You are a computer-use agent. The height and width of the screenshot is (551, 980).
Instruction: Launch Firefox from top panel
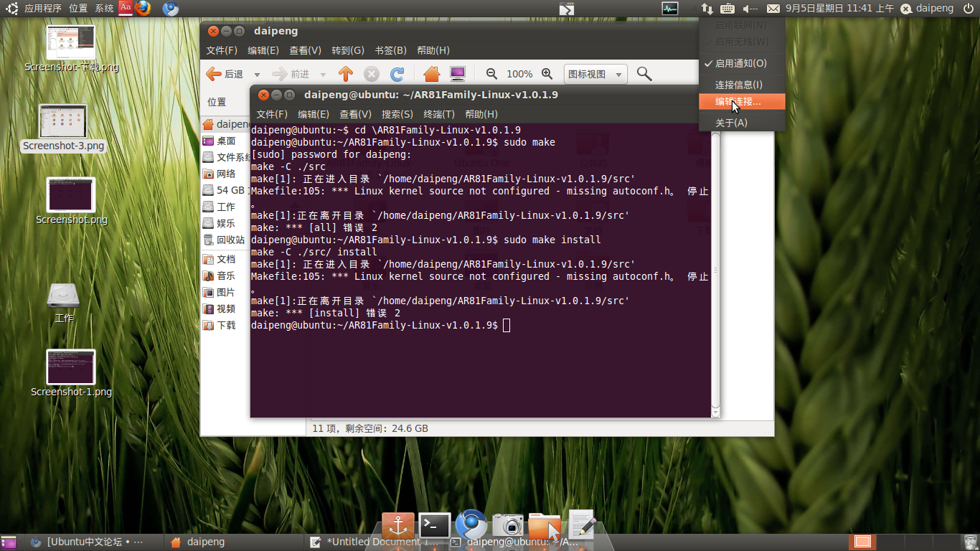point(143,9)
